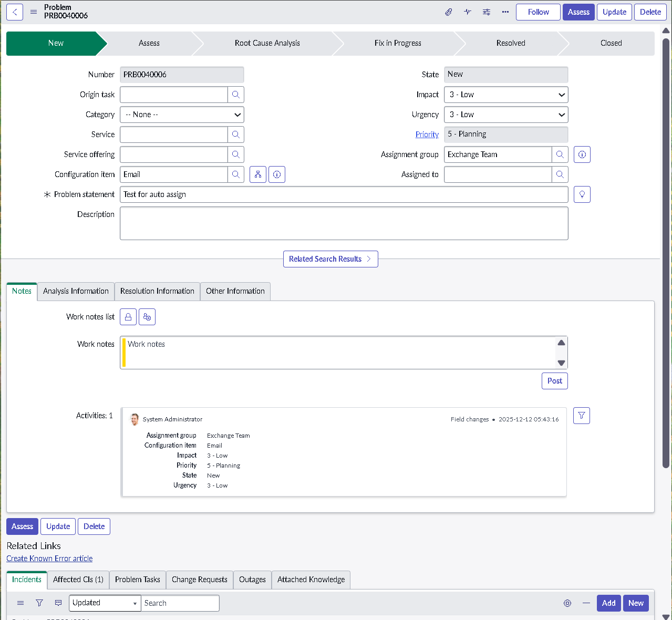Image resolution: width=672 pixels, height=620 pixels.
Task: Open the Assignment group lookup magnifier
Action: pos(560,154)
